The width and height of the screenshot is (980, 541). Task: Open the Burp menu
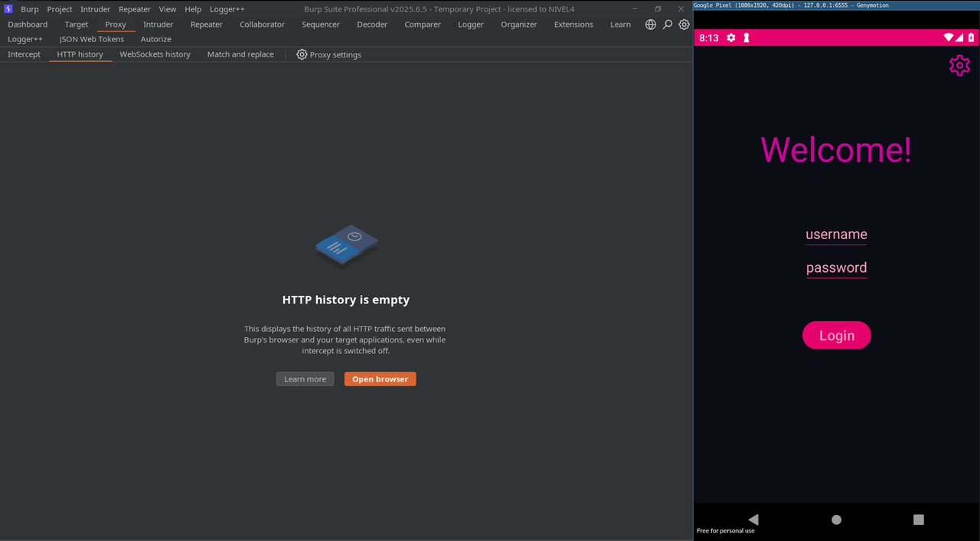pyautogui.click(x=30, y=9)
